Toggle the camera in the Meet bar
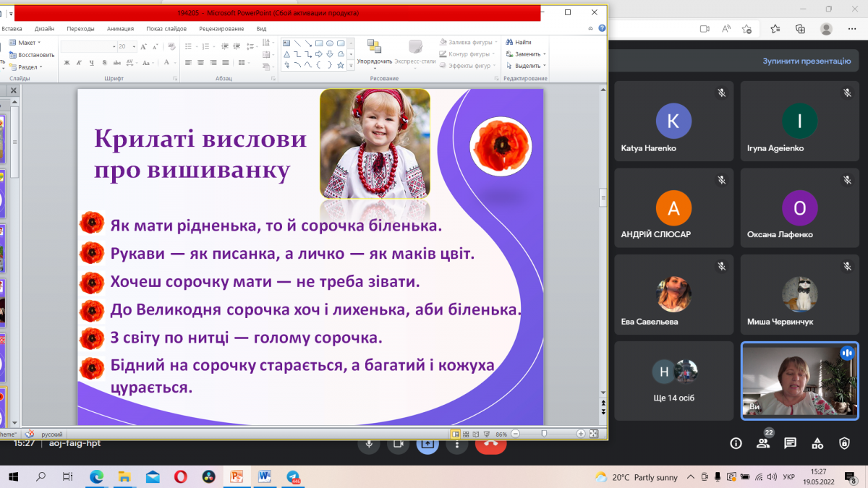 click(398, 444)
